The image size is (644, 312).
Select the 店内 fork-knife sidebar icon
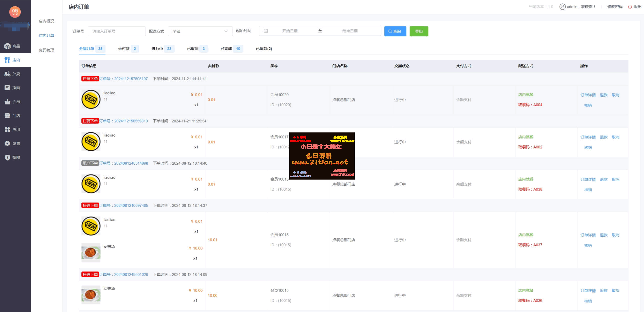(7, 60)
